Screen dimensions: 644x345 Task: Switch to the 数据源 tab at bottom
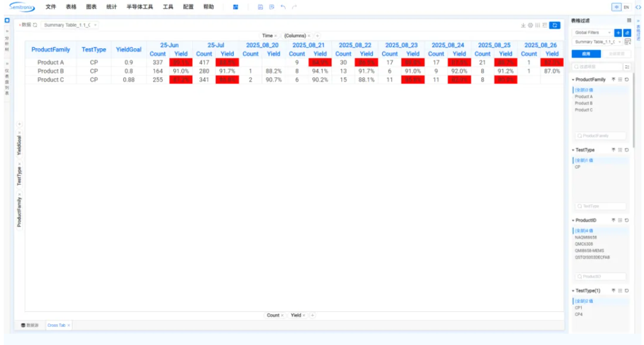click(x=30, y=326)
